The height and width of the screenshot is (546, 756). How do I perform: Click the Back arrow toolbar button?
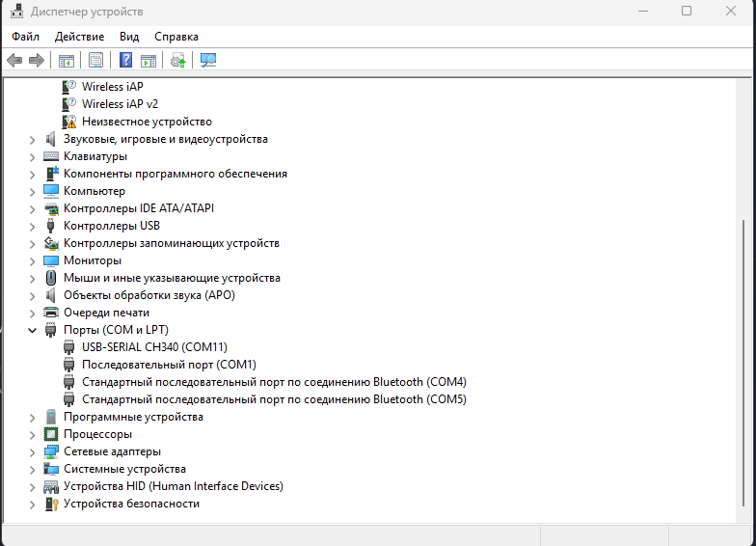[15, 60]
